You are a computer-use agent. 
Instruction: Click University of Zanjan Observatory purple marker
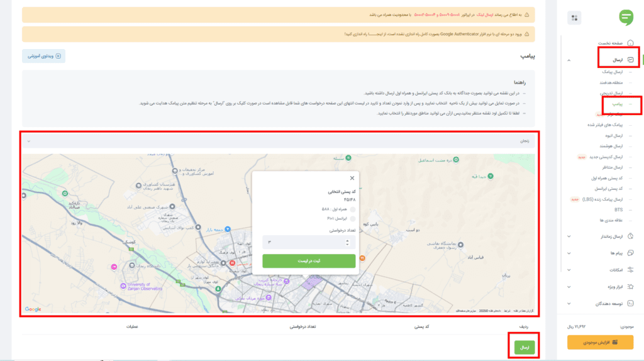click(x=123, y=286)
